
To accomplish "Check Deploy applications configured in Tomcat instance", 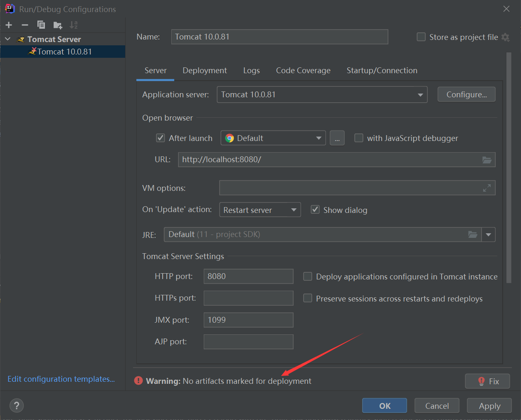I will [308, 277].
